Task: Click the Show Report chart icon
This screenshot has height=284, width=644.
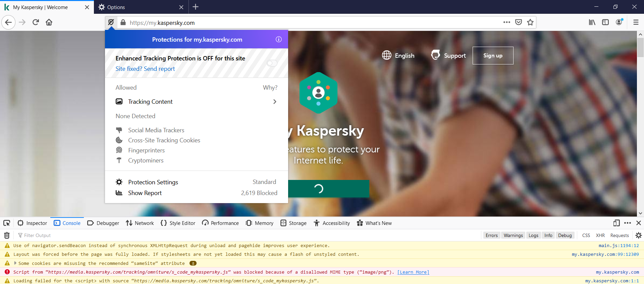Action: pos(119,193)
